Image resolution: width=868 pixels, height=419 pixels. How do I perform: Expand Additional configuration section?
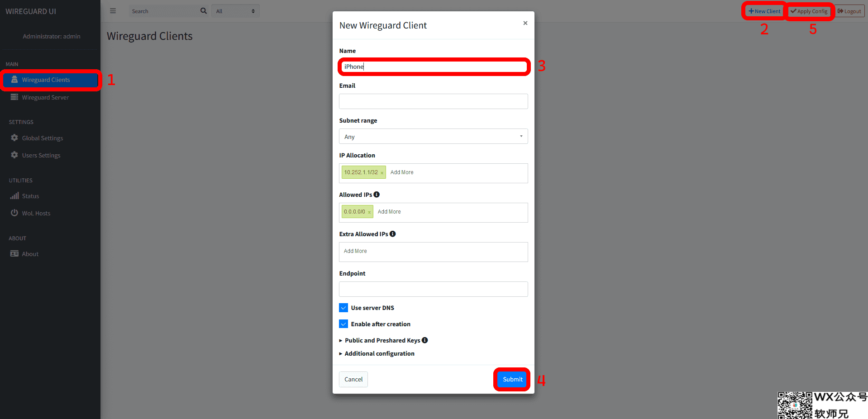377,353
